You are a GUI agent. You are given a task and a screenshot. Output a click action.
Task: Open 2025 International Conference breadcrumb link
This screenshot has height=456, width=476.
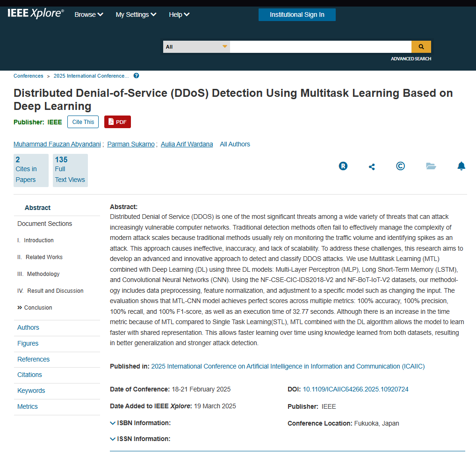coord(91,76)
